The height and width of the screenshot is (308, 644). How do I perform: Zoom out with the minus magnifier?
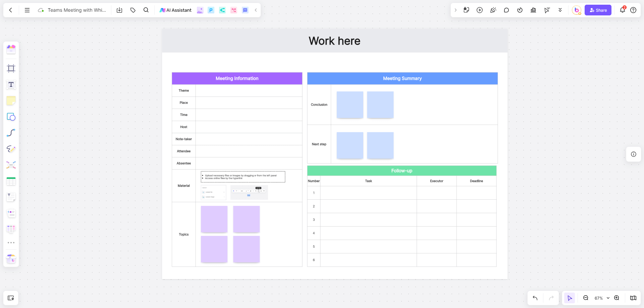586,298
